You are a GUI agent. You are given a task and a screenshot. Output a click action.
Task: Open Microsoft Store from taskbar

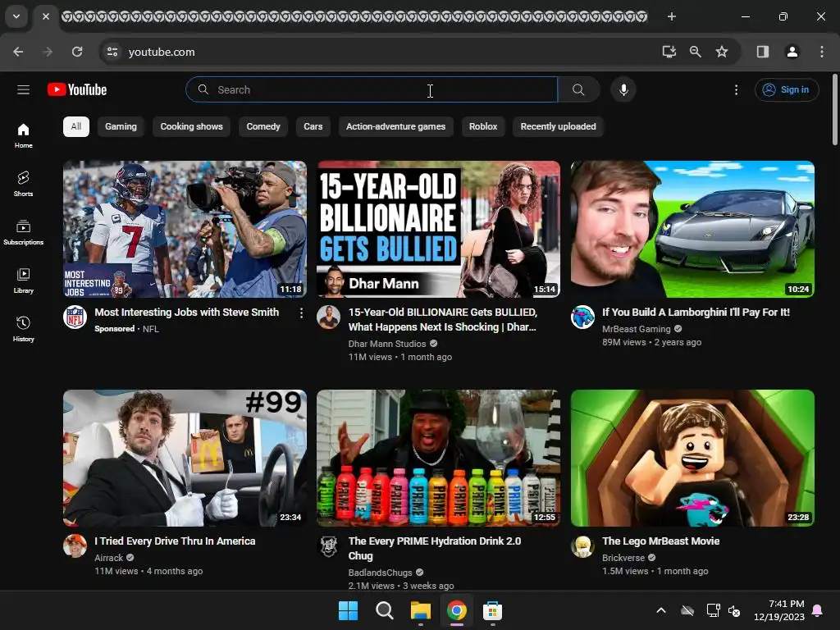pyautogui.click(x=492, y=610)
